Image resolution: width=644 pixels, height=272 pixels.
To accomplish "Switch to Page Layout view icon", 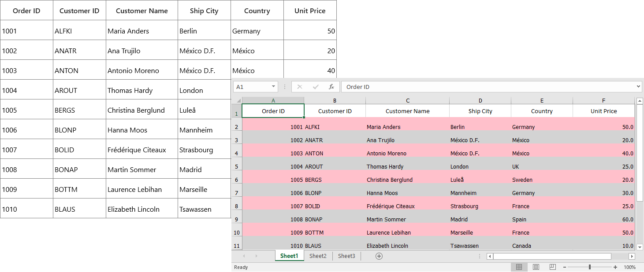I will click(x=536, y=267).
